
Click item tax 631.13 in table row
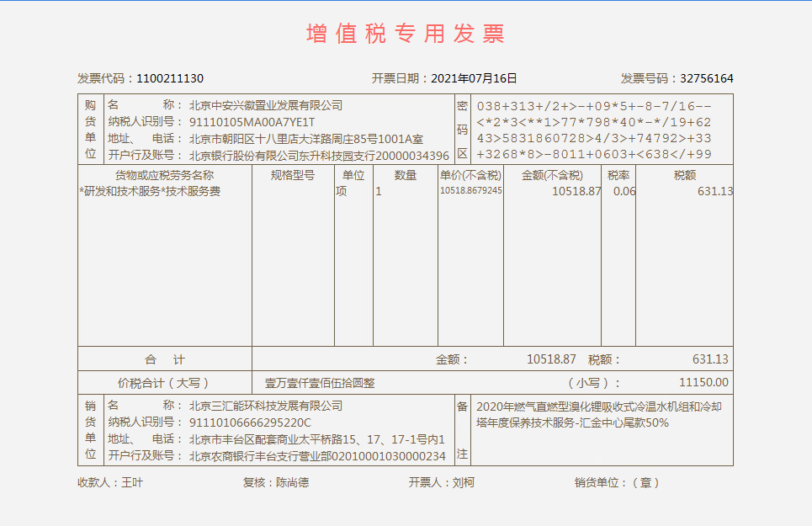715,192
